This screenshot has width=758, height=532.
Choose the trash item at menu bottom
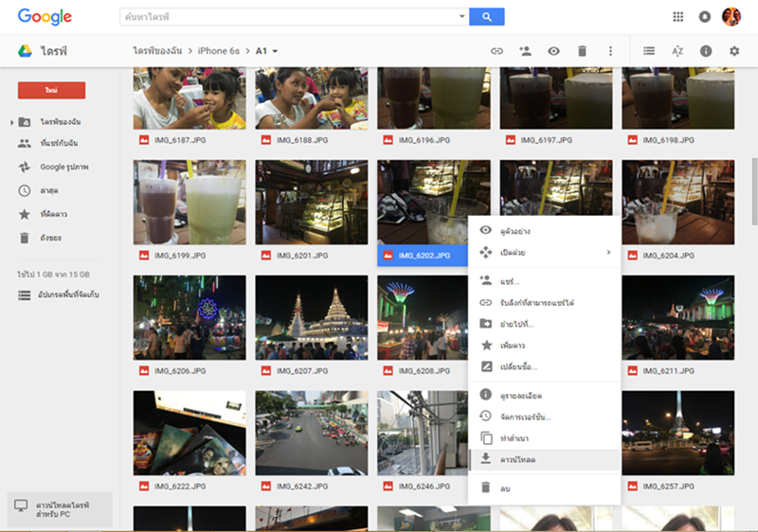point(544,488)
